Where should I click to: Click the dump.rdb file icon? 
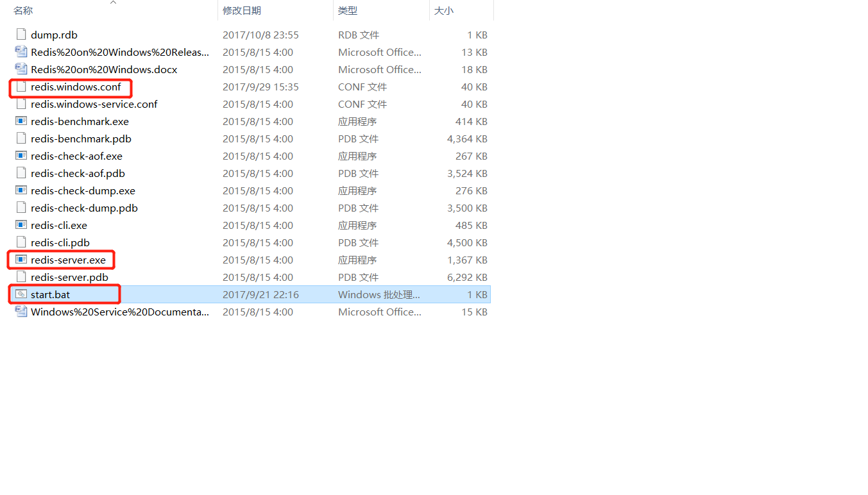point(21,35)
